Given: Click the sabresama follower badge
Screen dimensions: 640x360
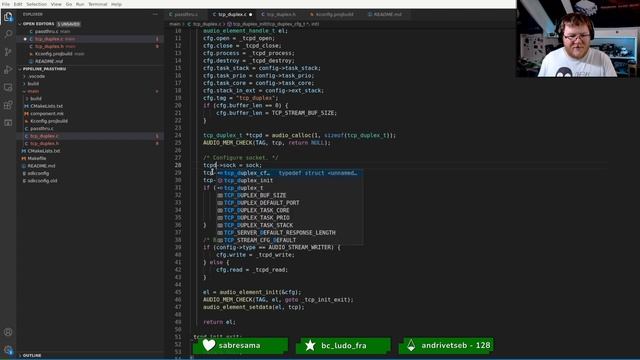Looking at the screenshot, I should (240, 345).
